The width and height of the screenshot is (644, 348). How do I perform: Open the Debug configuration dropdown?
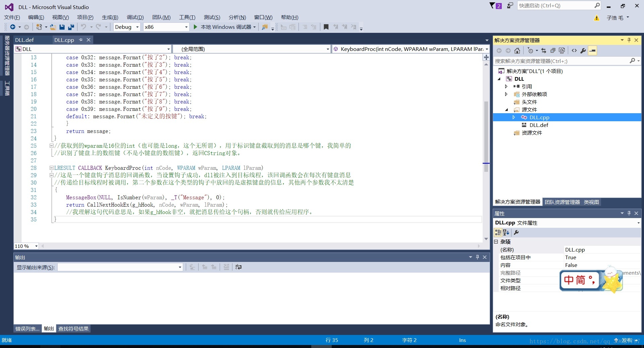coord(138,27)
